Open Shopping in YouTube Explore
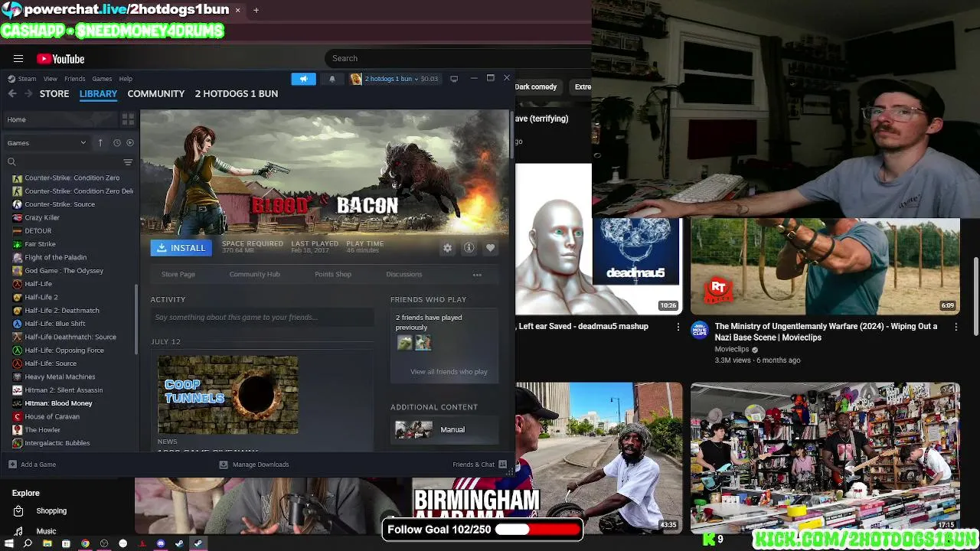This screenshot has width=980, height=551. [51, 511]
